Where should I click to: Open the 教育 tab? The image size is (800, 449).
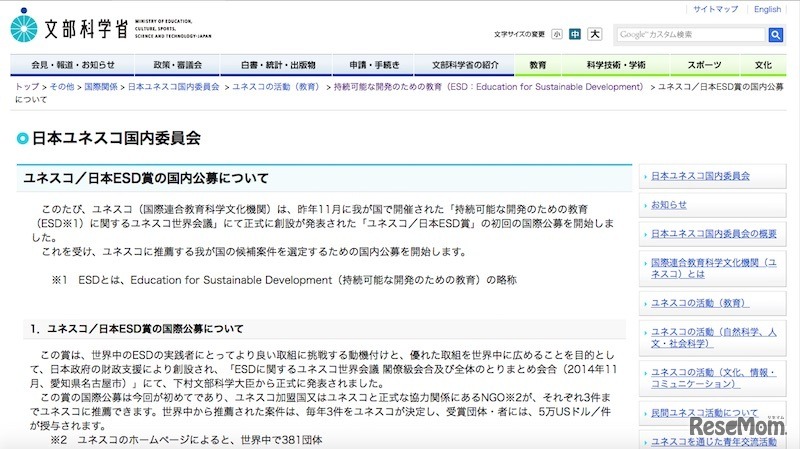pos(538,65)
